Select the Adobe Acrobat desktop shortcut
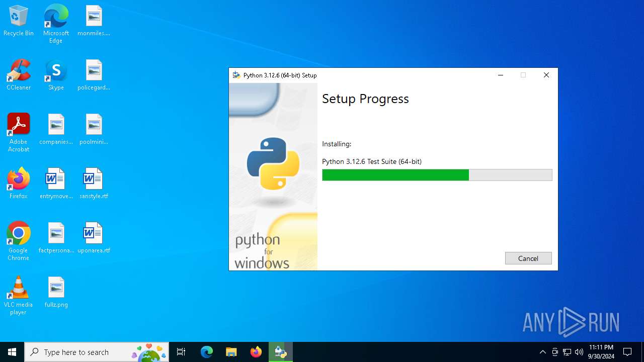 point(19,133)
